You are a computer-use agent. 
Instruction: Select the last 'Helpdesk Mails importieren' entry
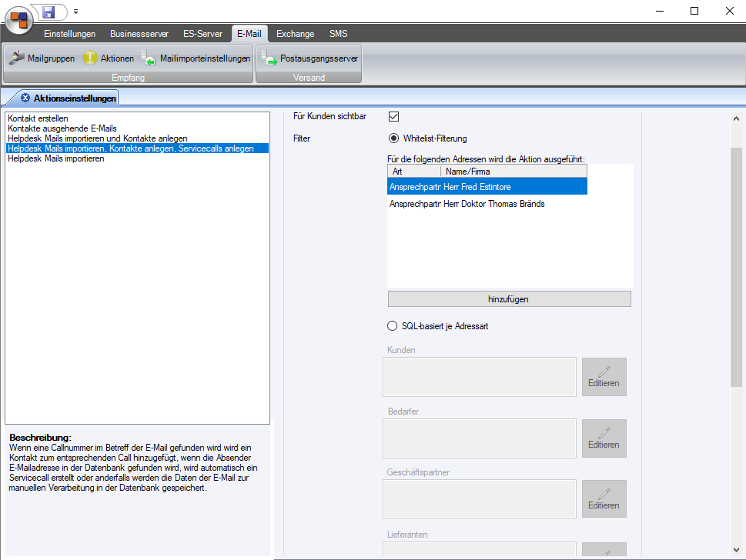coord(137,158)
